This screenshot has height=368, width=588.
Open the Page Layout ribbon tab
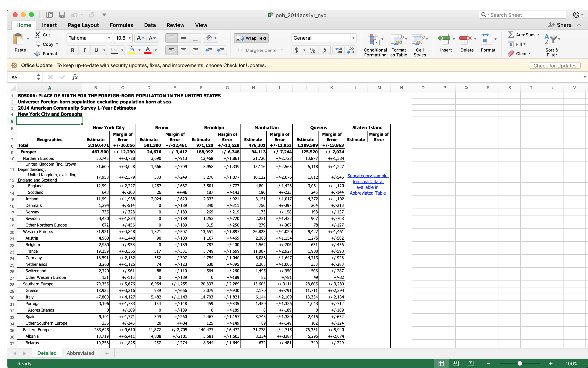(x=83, y=25)
